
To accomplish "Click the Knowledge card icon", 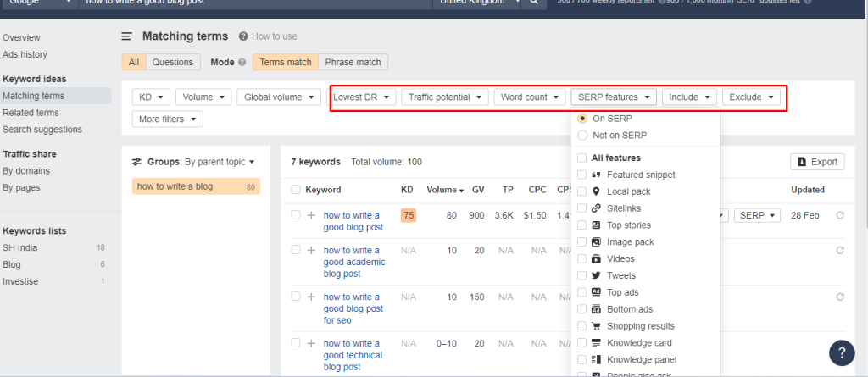I will [596, 342].
